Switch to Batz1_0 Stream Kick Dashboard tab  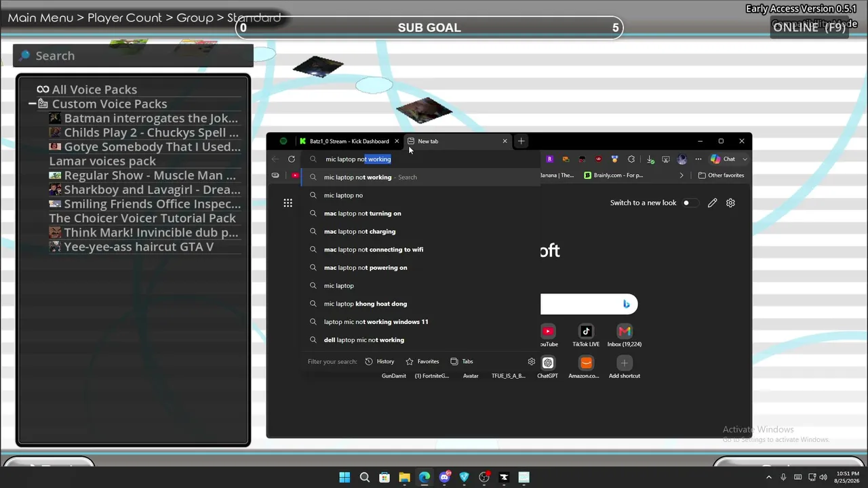(x=349, y=141)
